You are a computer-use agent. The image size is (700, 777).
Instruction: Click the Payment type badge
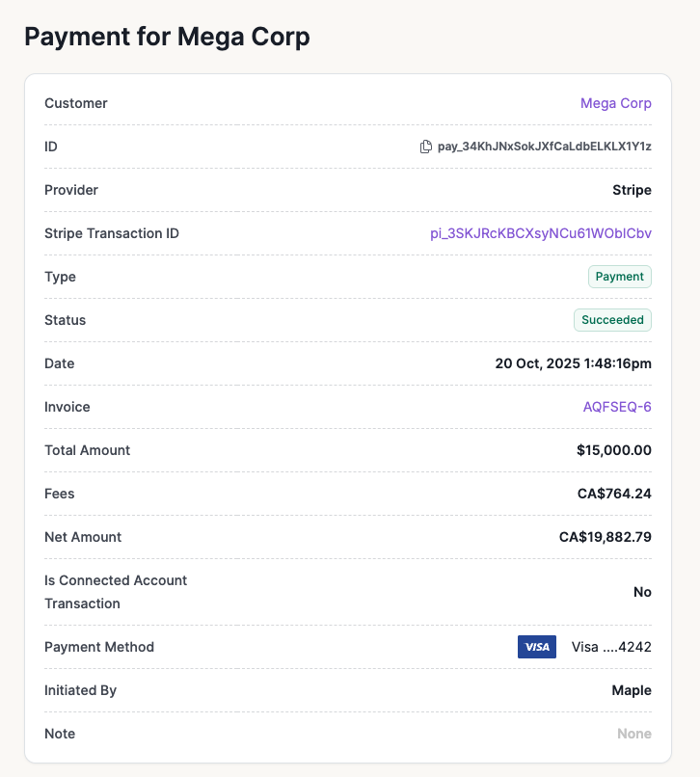[619, 277]
